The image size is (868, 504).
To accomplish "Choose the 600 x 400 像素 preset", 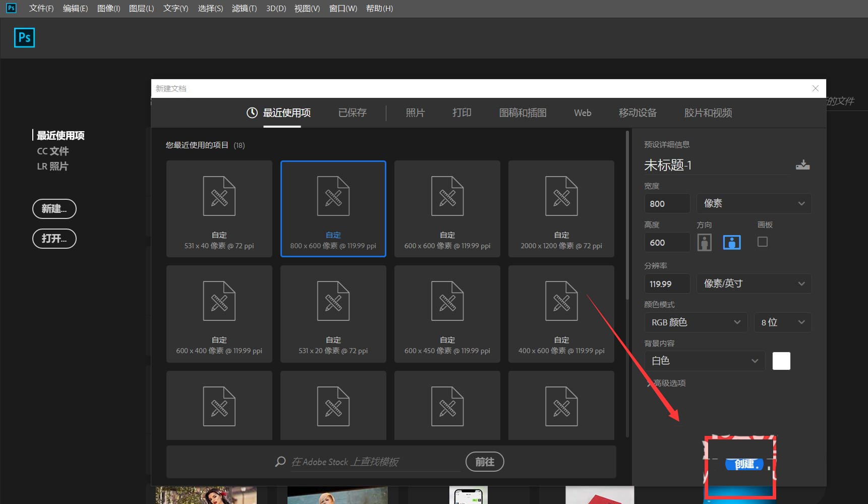I will tap(219, 314).
